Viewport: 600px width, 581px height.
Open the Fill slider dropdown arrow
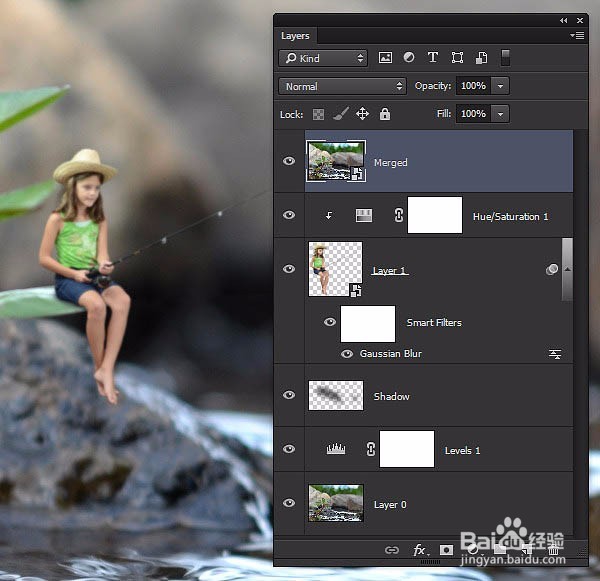pyautogui.click(x=500, y=114)
